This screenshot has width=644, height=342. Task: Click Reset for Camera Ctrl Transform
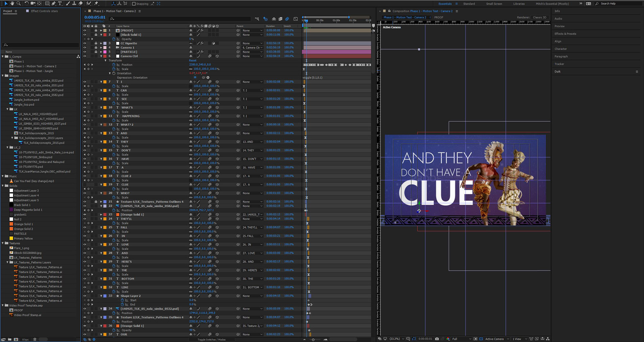click(x=193, y=60)
